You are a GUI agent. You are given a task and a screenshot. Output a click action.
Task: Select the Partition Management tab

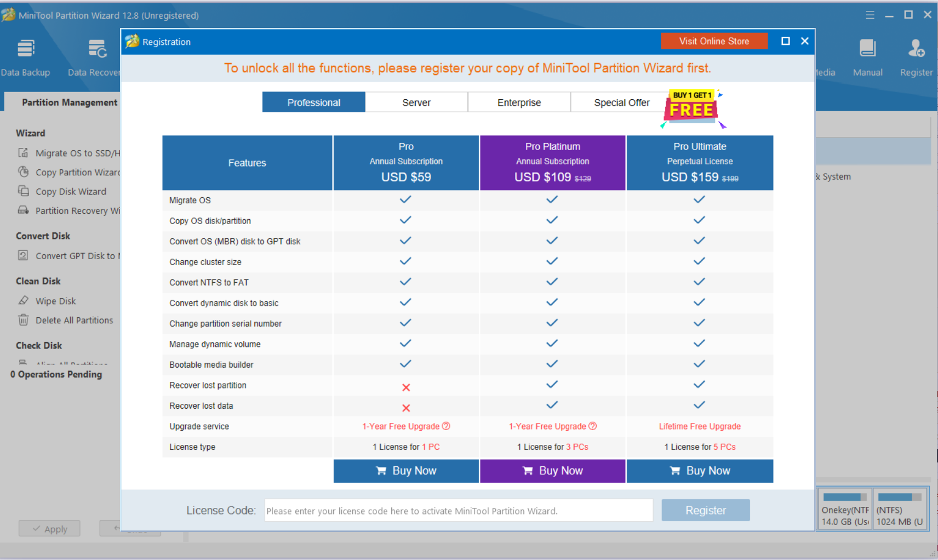coord(70,102)
